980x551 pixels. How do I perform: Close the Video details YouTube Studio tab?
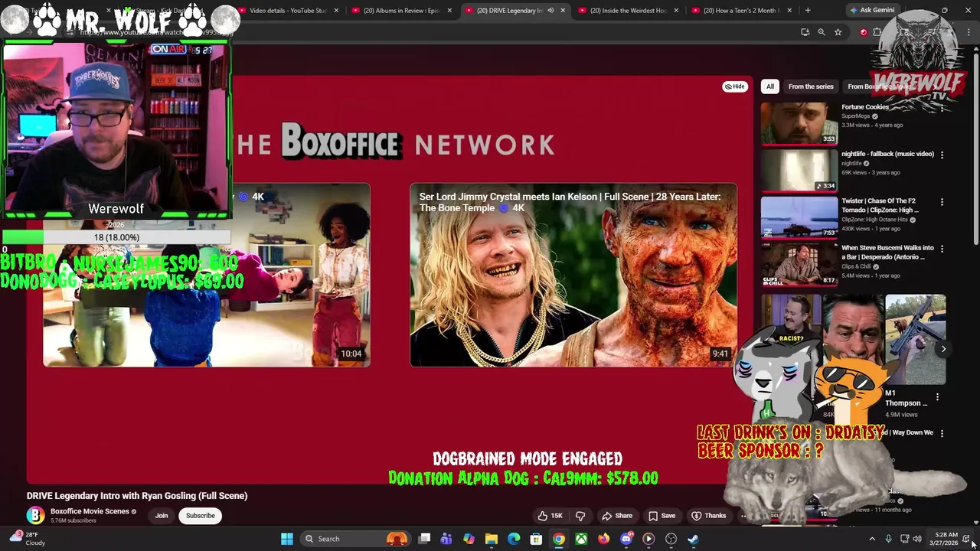(336, 11)
